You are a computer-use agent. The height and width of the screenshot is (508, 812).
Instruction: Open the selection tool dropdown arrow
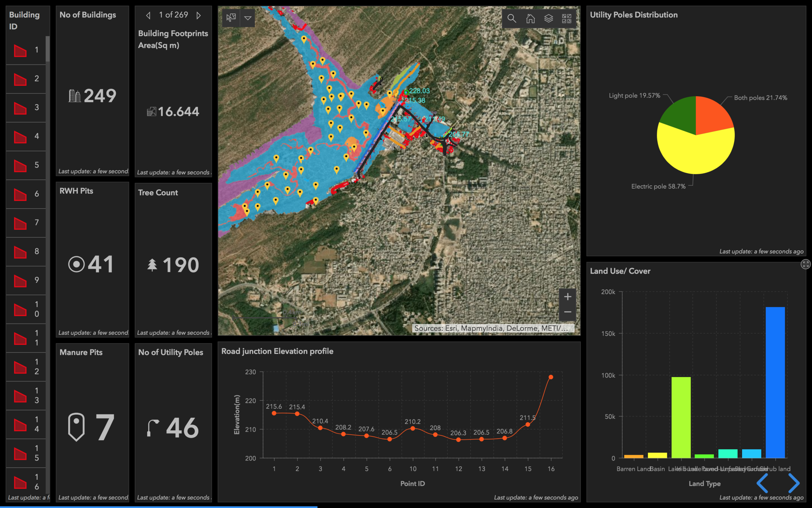[x=248, y=18]
